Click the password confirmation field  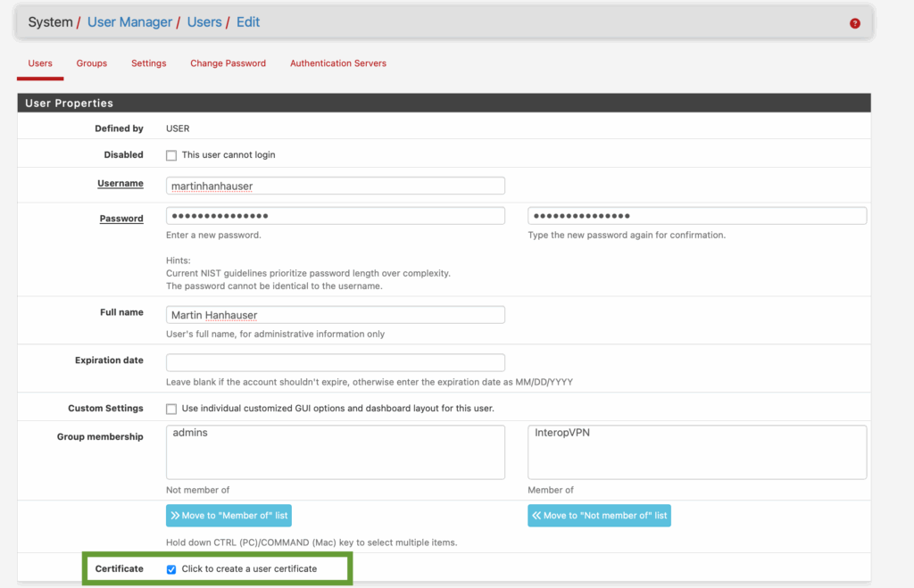tap(697, 216)
